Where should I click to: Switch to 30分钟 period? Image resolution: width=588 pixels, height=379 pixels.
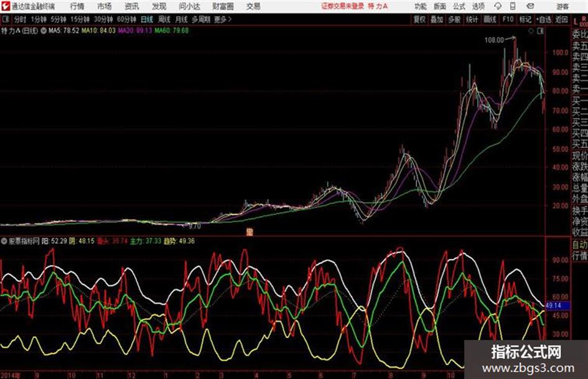[103, 19]
